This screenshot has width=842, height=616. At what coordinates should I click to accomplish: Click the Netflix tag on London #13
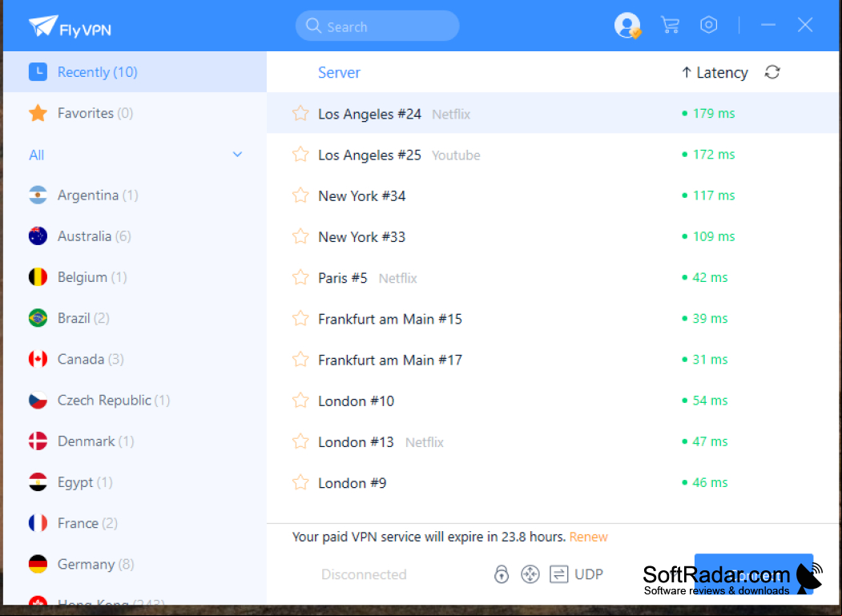point(425,442)
